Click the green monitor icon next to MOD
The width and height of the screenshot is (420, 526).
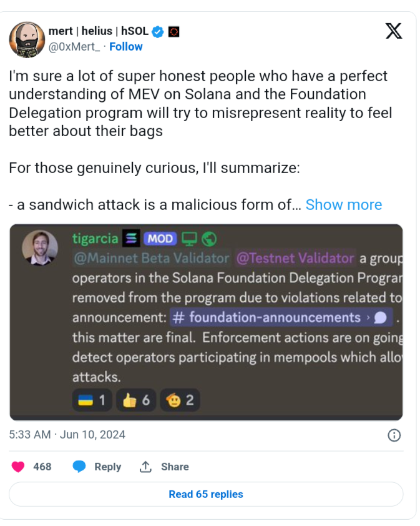[x=189, y=239]
